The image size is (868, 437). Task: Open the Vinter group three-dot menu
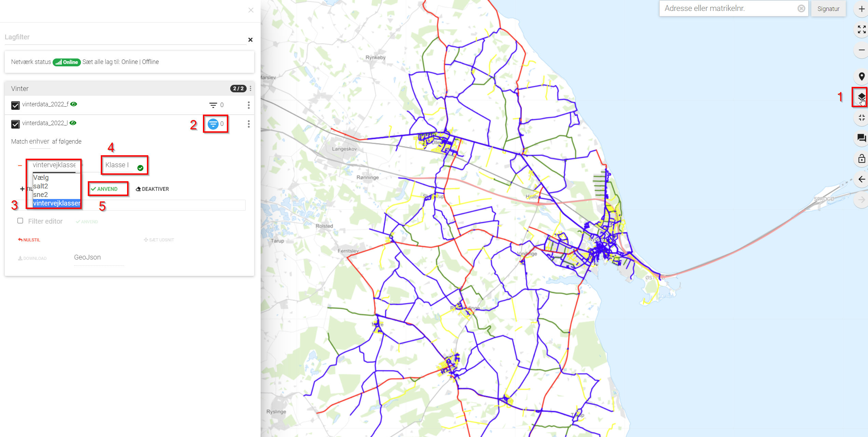coord(250,89)
